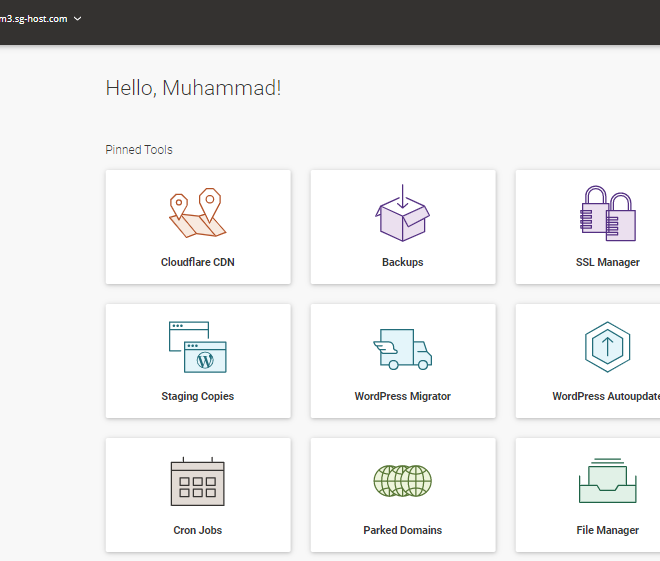Open the Cloudflare CDN label

197,262
